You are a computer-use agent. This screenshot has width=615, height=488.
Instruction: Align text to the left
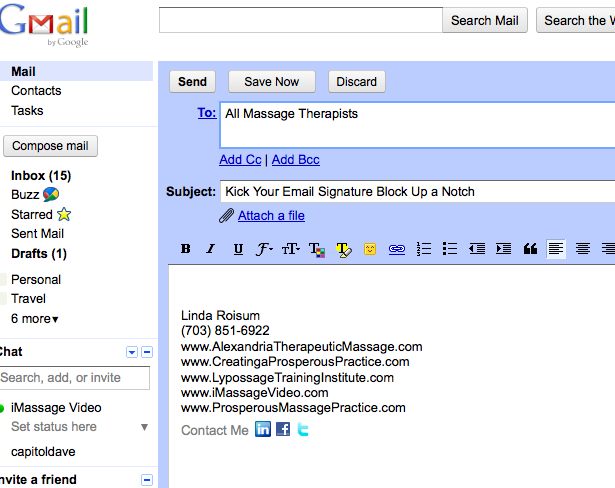[x=556, y=249]
